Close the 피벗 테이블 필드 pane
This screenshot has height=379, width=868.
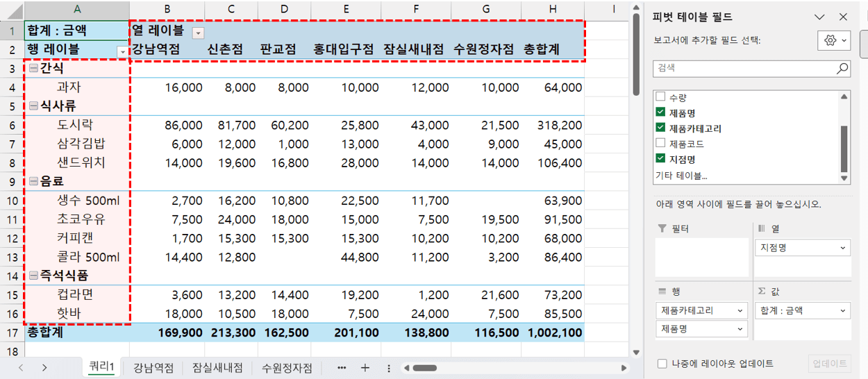click(843, 17)
